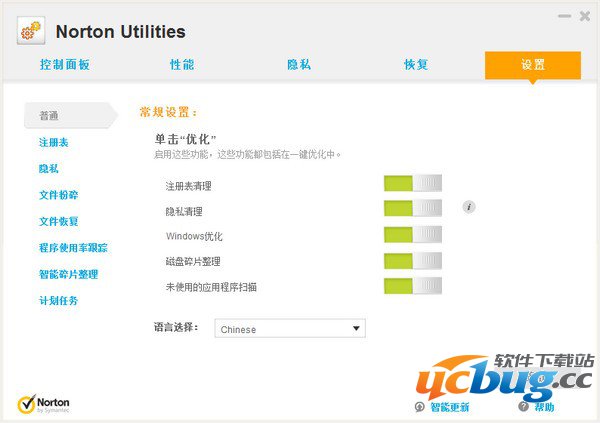Toggle the 注册表清理 switch
Image resolution: width=600 pixels, height=423 pixels.
411,183
